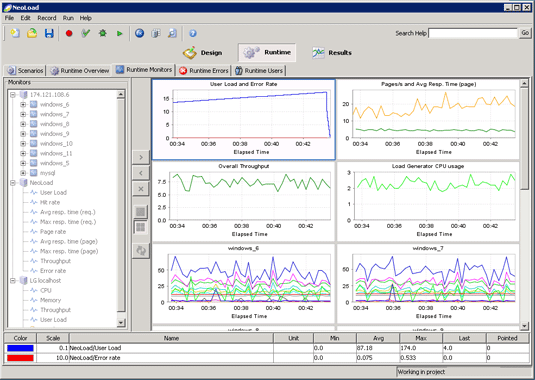This screenshot has height=380, width=535.
Task: Click the green bug debug icon
Action: (102, 33)
